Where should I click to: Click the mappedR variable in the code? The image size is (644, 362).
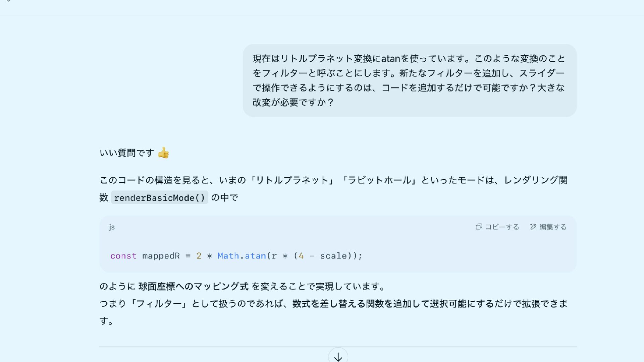[x=161, y=256]
